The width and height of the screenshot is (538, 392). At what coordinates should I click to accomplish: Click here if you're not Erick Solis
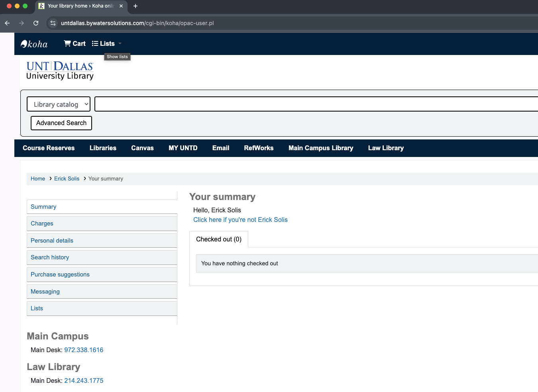coord(240,220)
